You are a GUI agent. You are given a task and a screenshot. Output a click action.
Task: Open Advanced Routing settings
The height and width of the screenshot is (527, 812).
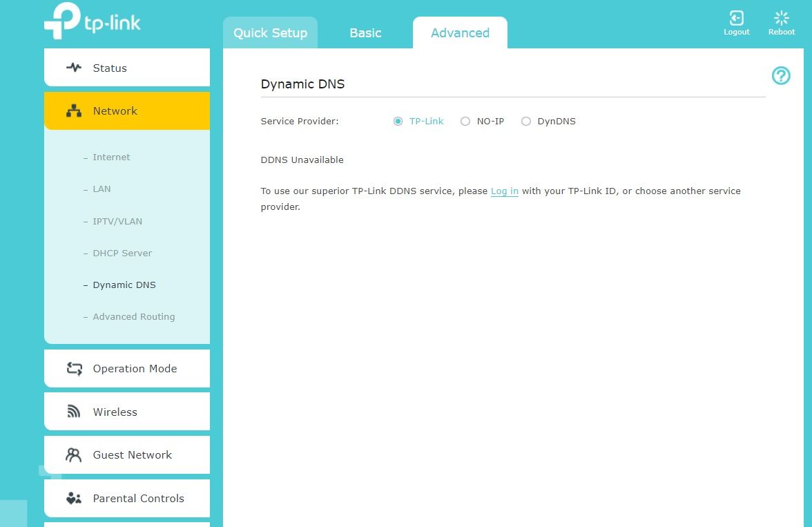134,316
